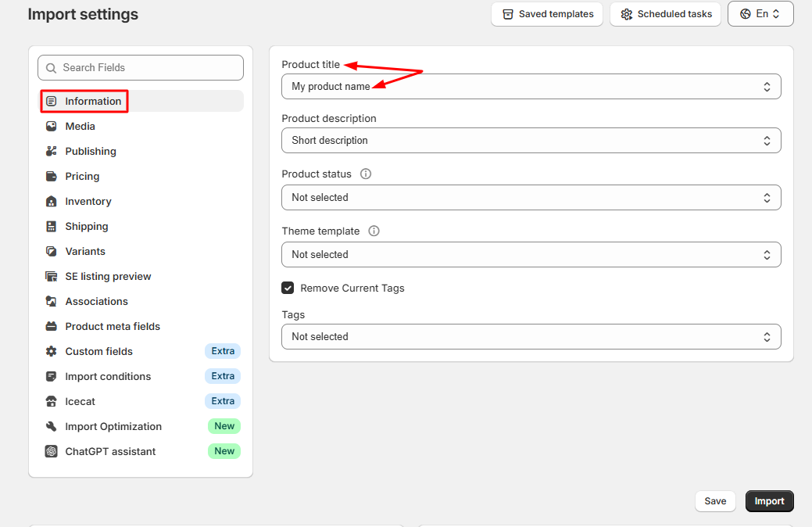Open the Tags dropdown
The width and height of the screenshot is (812, 527).
531,337
